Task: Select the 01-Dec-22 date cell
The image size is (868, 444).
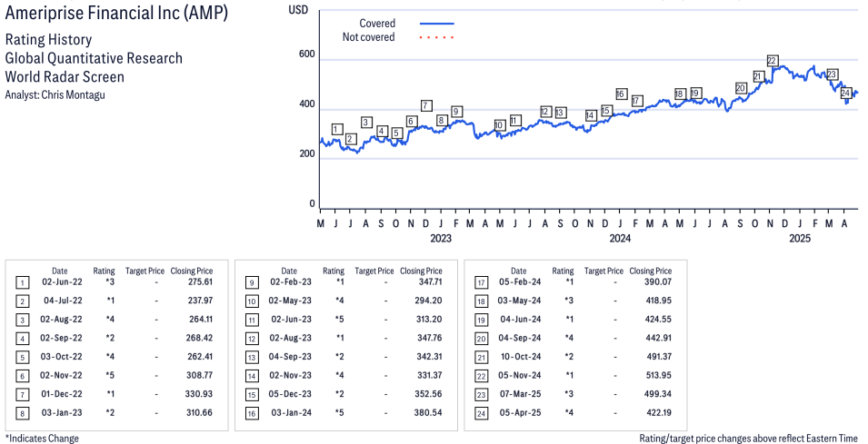Action: click(x=62, y=394)
